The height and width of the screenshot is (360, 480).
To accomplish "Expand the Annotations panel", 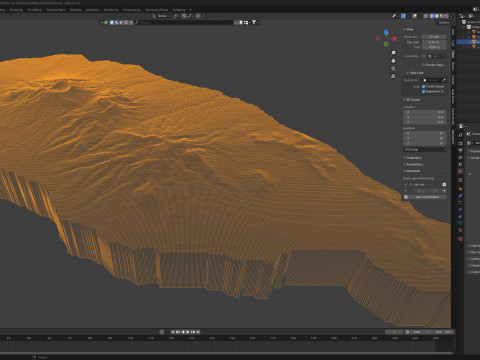I will tap(413, 164).
